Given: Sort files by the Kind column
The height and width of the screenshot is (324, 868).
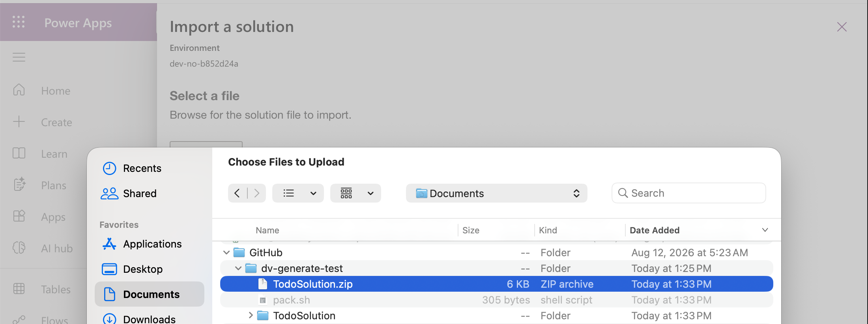Looking at the screenshot, I should [x=548, y=230].
